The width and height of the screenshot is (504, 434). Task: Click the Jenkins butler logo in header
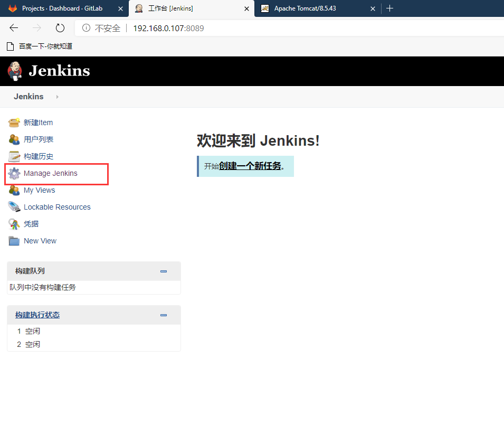pos(15,71)
